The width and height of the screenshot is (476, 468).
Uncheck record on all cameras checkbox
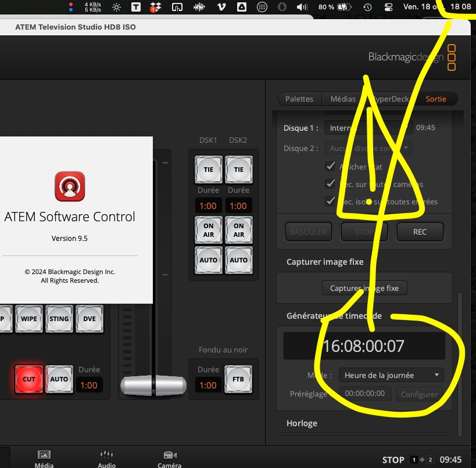[330, 183]
